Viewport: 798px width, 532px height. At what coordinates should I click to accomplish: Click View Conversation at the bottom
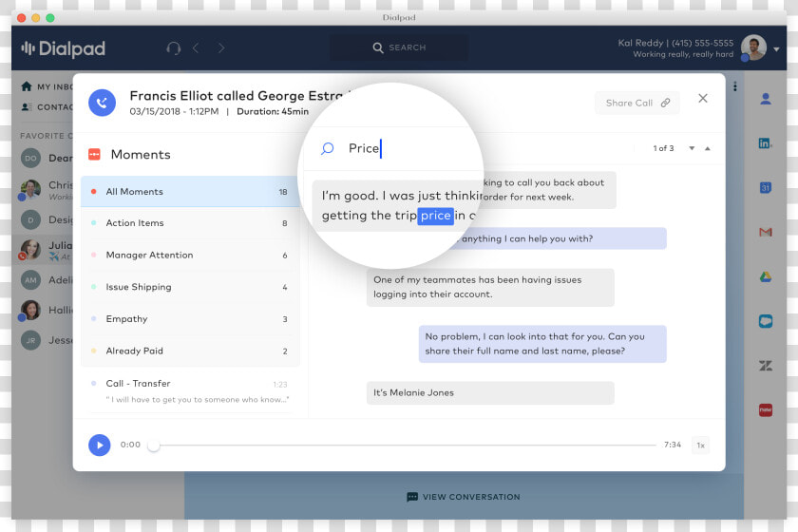464,497
